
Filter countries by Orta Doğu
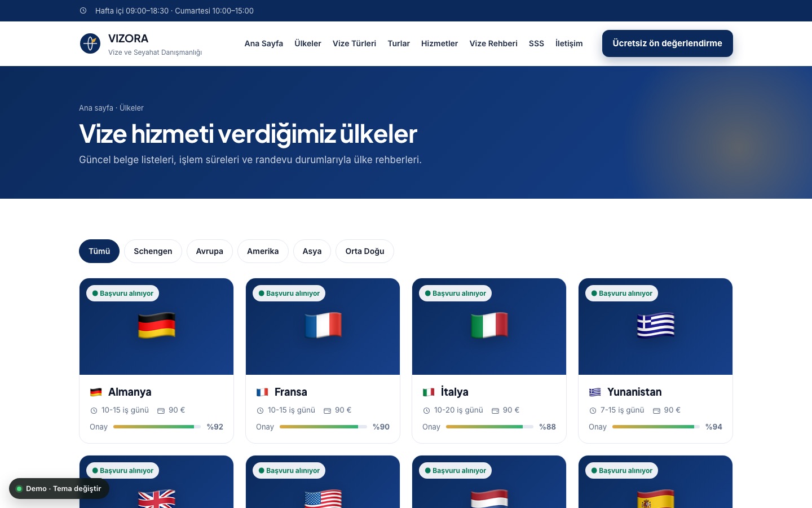tap(365, 251)
